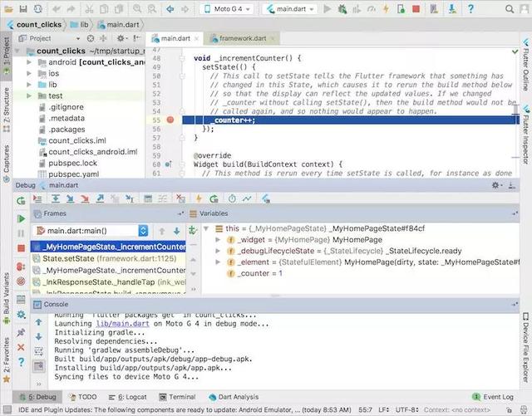Open the SDK Manager download icon
The image size is (532, 416).
[452, 9]
